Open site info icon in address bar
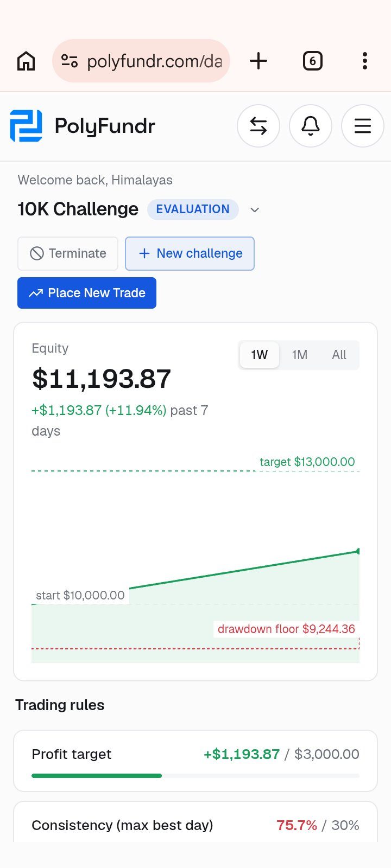This screenshot has width=391, height=868. (x=70, y=61)
